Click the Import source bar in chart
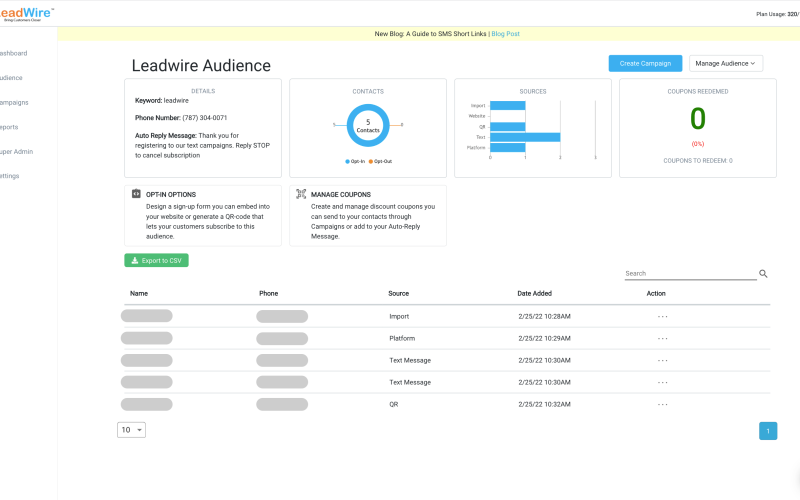 (x=508, y=106)
